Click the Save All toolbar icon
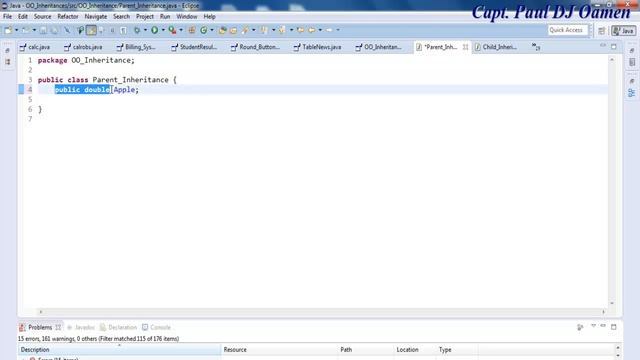 tap(54, 30)
